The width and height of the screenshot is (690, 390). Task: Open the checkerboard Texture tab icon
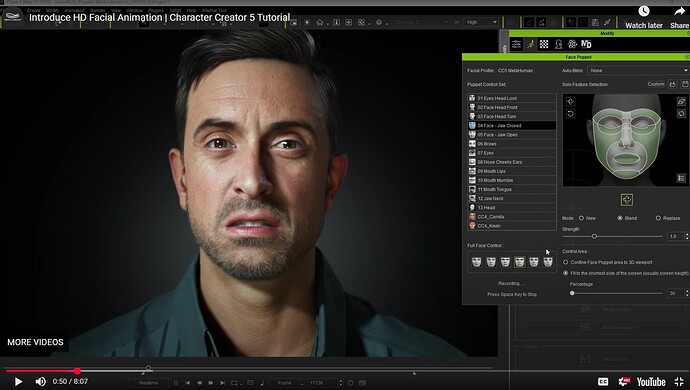(544, 44)
